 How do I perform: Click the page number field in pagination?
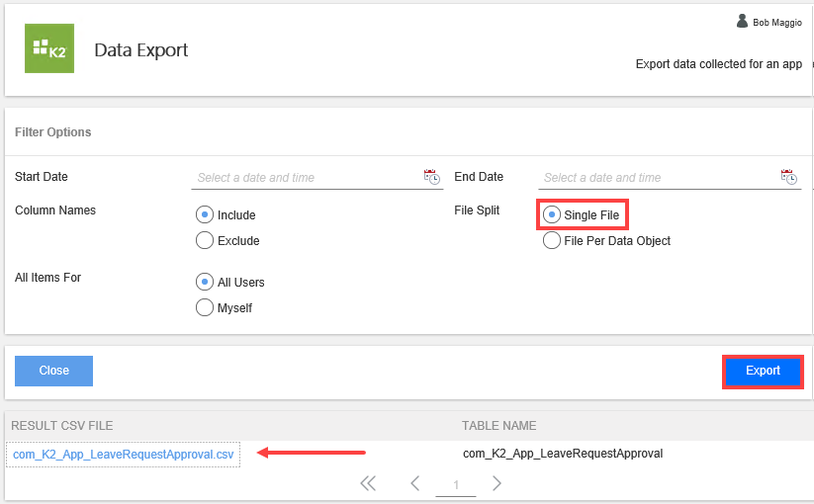pos(456,484)
